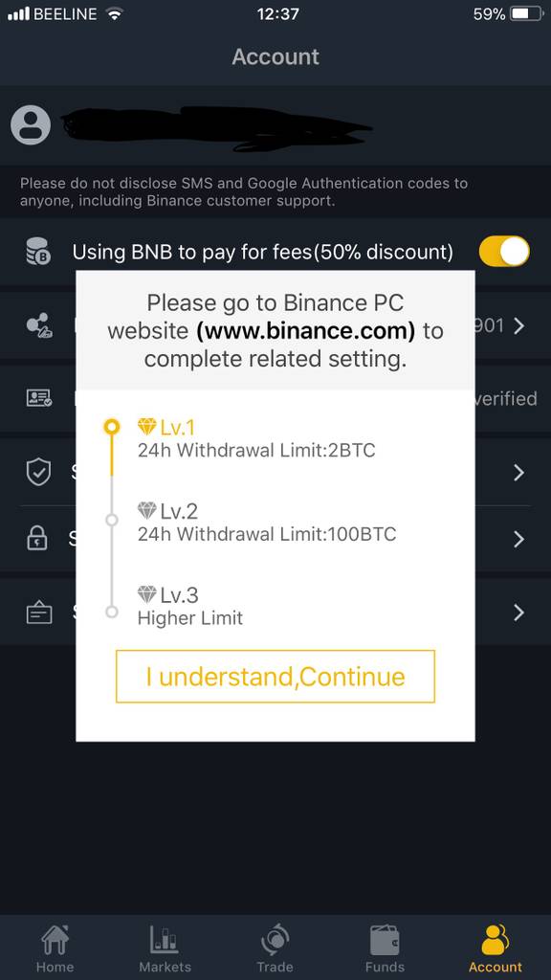
Task: Tap the padlock icon
Action: point(37,538)
